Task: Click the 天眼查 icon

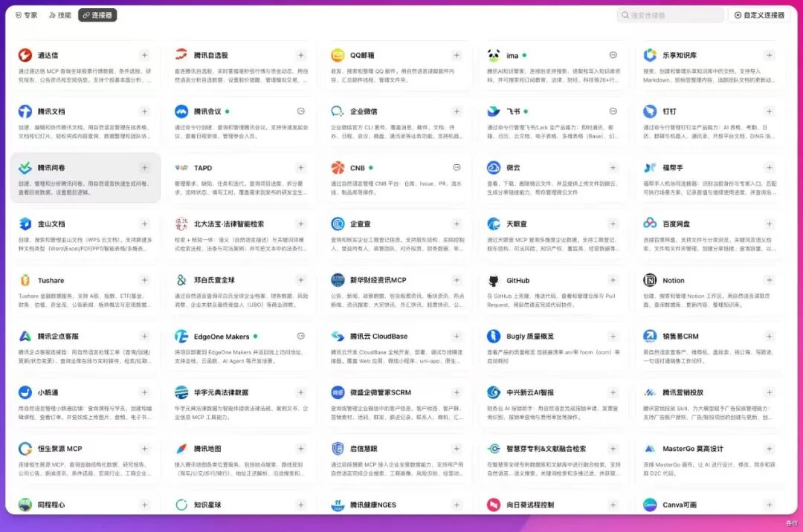Action: pos(494,224)
